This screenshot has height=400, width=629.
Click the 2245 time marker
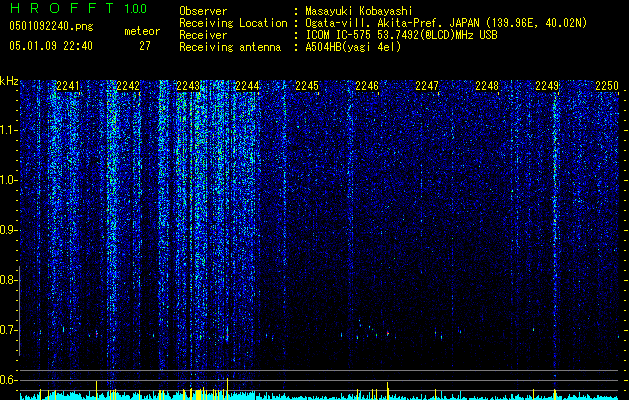[307, 86]
